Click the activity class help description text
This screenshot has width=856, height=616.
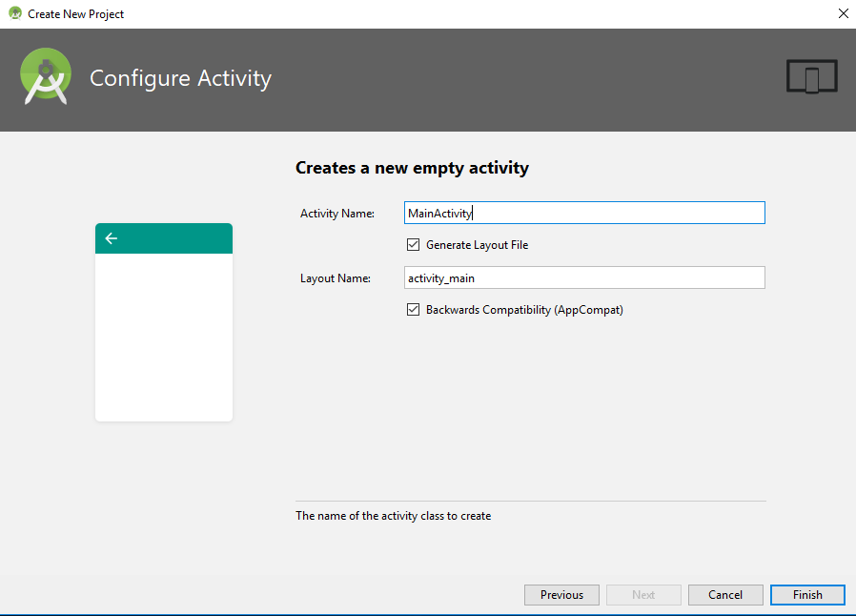pyautogui.click(x=394, y=516)
